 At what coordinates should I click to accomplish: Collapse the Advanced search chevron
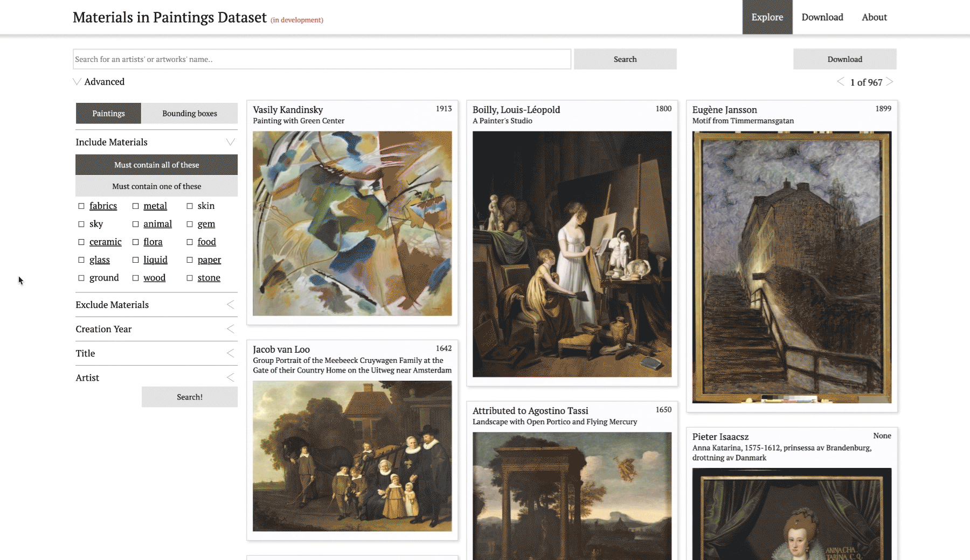coord(77,82)
